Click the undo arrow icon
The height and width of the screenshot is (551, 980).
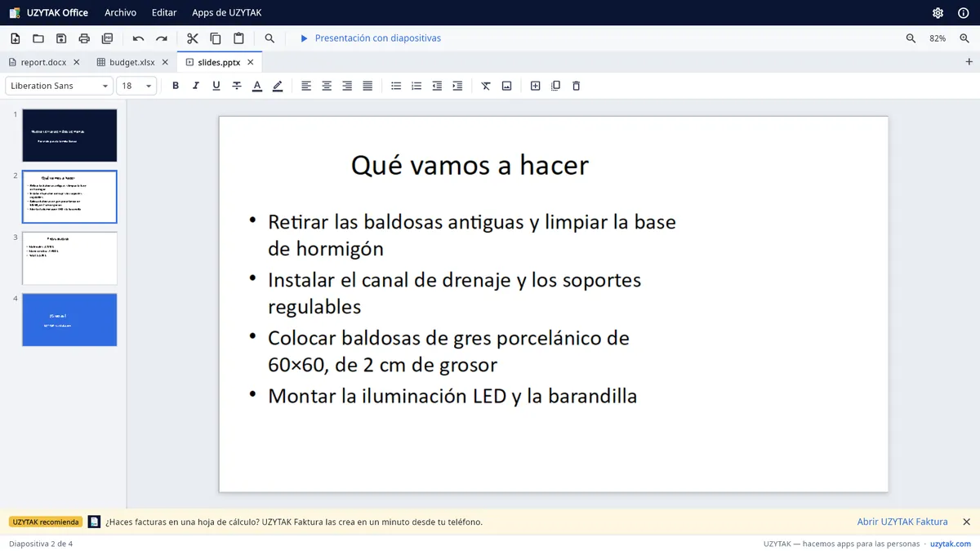click(139, 38)
